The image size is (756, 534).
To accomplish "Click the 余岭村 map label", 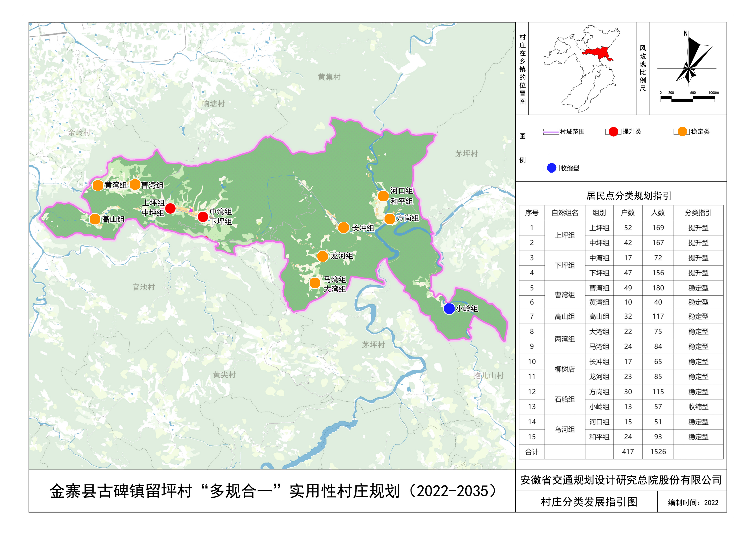I will [79, 132].
